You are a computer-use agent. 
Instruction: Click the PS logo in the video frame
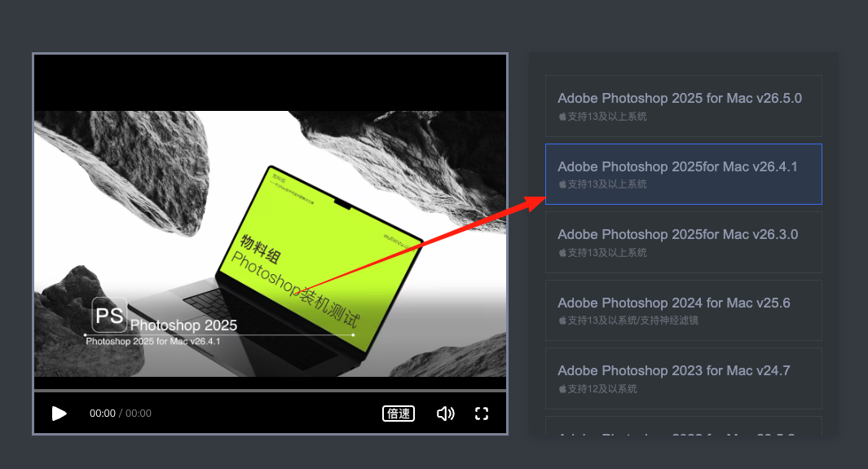[x=109, y=315]
